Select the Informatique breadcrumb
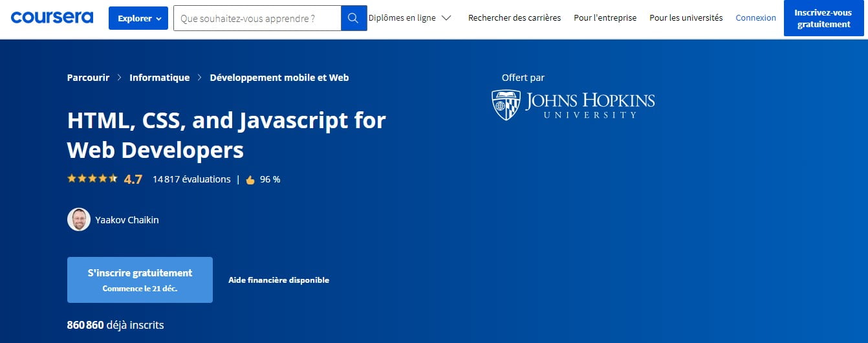This screenshot has width=868, height=343. [160, 78]
